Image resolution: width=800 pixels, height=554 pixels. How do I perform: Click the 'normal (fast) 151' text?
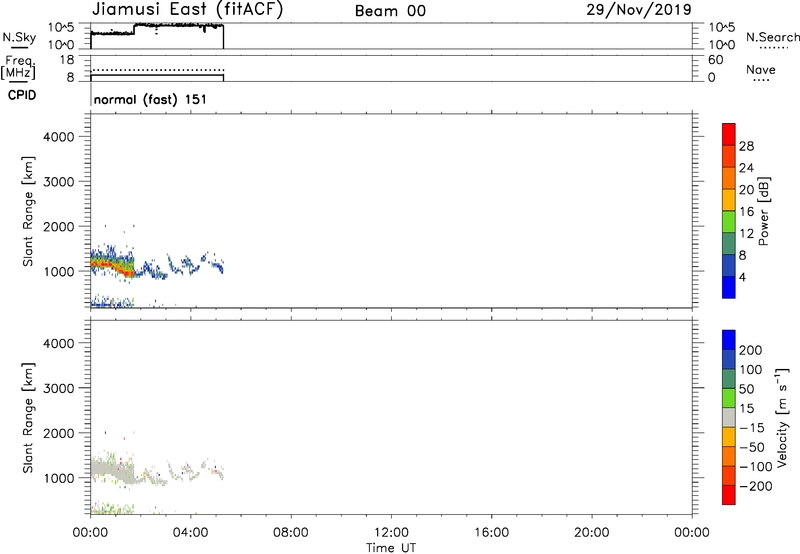(x=150, y=99)
